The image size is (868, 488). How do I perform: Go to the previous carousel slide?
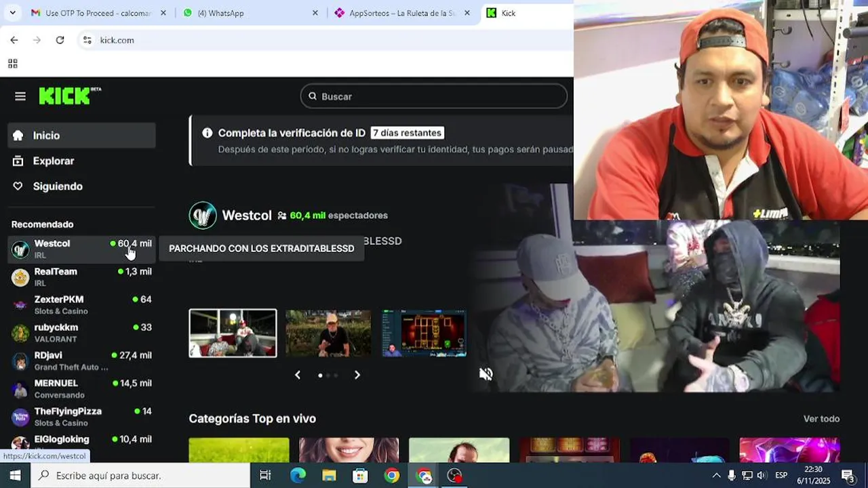[x=297, y=375]
